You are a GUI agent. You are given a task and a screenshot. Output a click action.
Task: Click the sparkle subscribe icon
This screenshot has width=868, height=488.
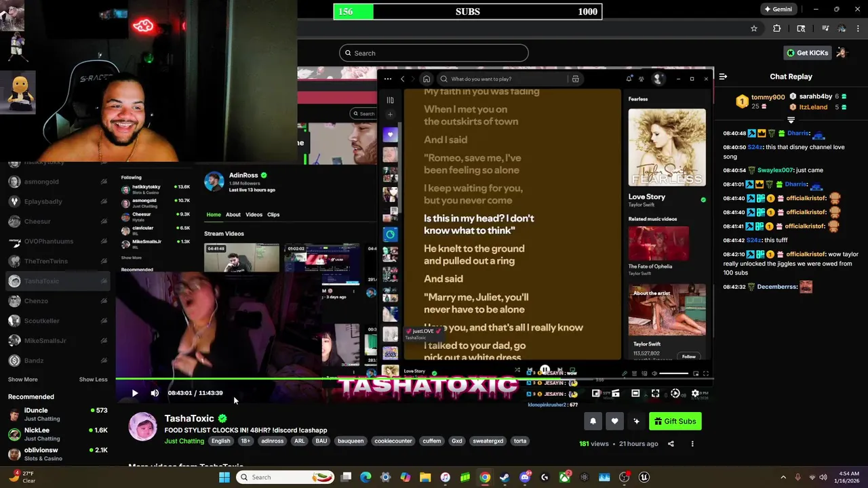[x=636, y=421]
